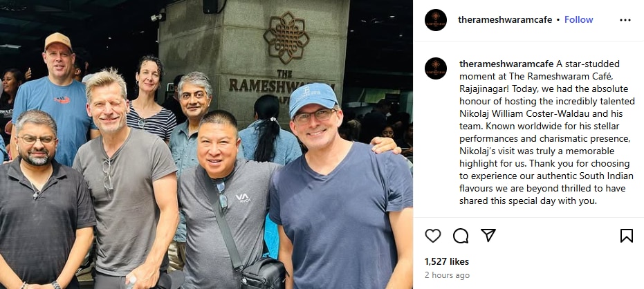Open the 2 hours ago timestamp
The height and width of the screenshot is (289, 644).
[448, 275]
